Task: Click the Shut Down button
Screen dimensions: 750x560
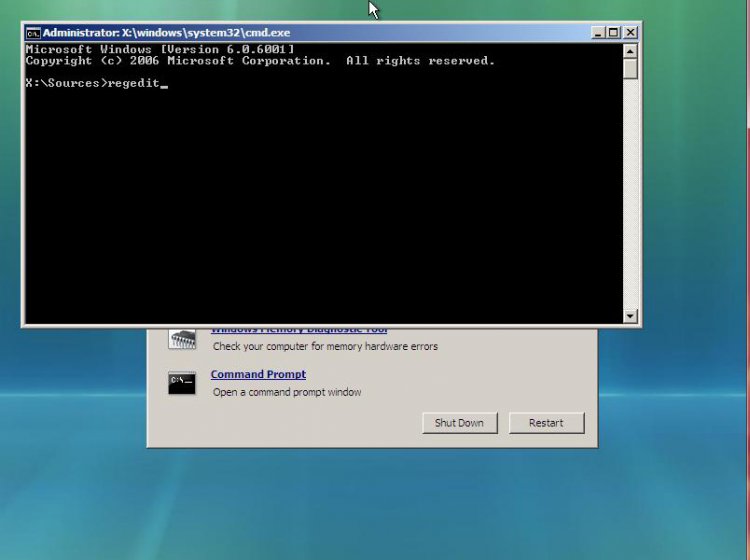Action: point(460,423)
